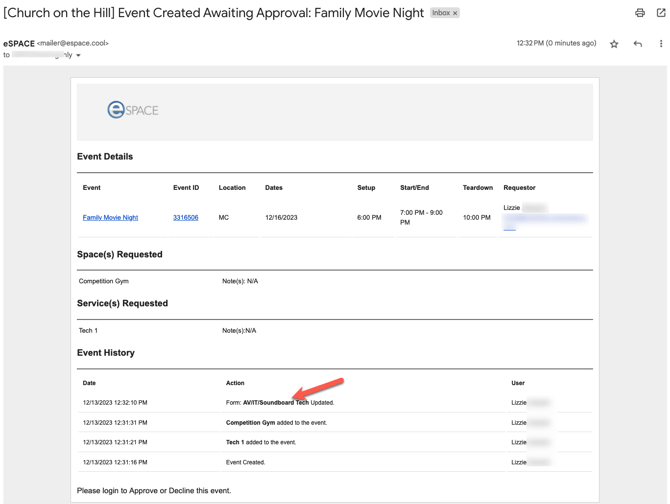Viewport: 670px width, 504px height.
Task: Click the Print all icon
Action: pos(640,13)
